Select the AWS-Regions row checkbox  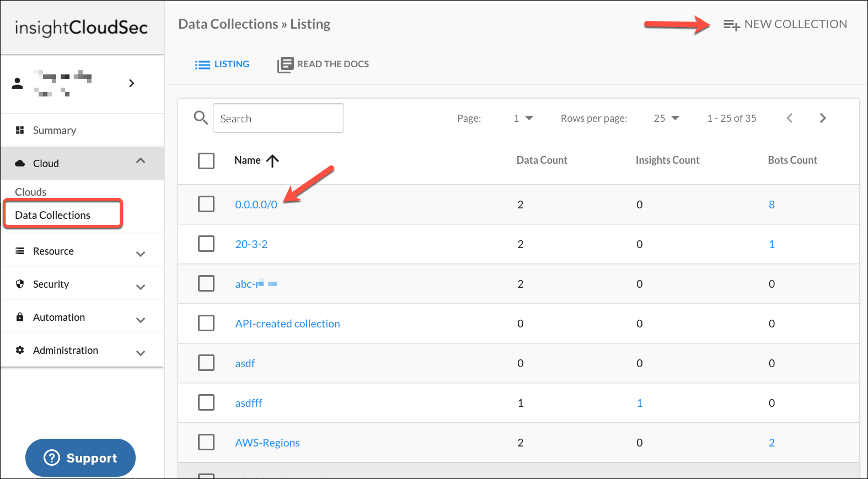pos(206,442)
